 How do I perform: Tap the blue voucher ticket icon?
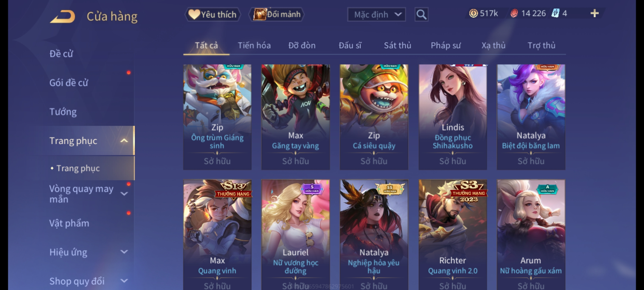pyautogui.click(x=555, y=13)
